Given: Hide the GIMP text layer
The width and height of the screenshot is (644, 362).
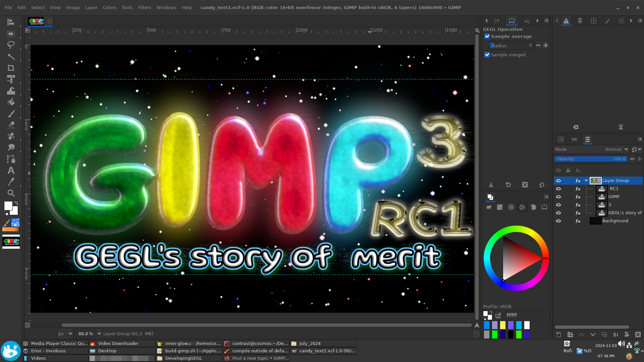Looking at the screenshot, I should click(558, 197).
